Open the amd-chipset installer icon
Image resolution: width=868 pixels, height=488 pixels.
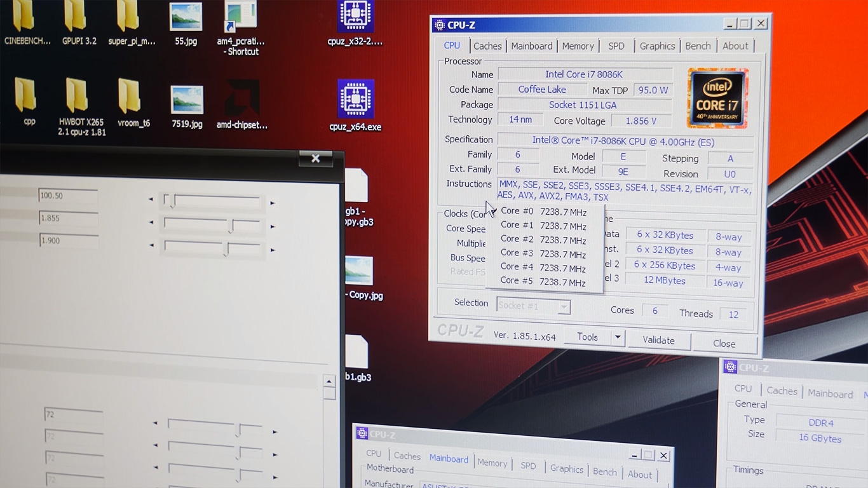click(x=242, y=105)
